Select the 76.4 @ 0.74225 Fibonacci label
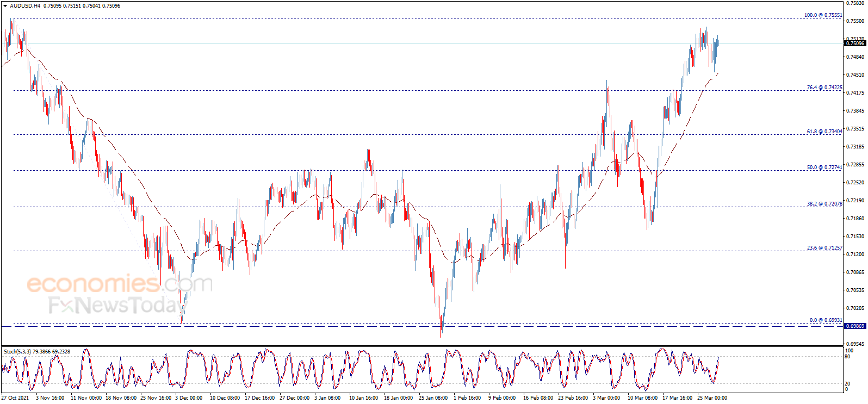 click(824, 88)
